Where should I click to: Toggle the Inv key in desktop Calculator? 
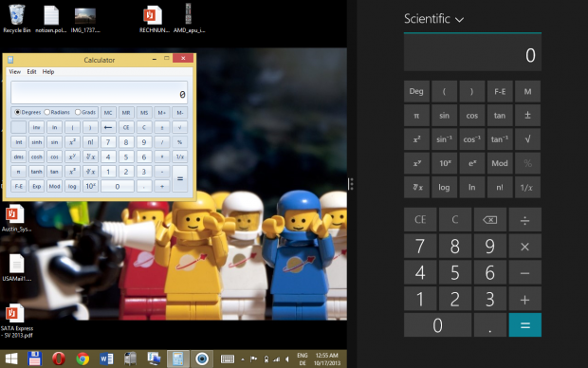36,127
